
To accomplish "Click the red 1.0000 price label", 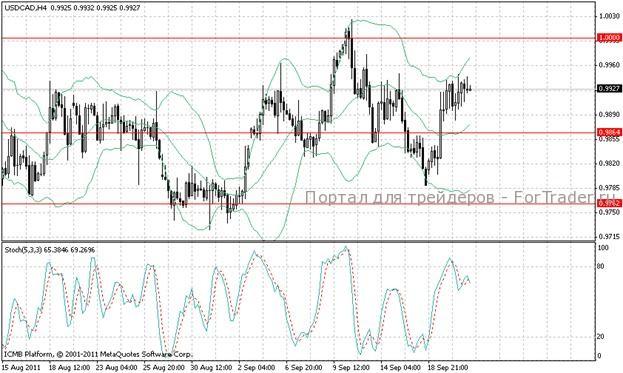I will tap(609, 38).
